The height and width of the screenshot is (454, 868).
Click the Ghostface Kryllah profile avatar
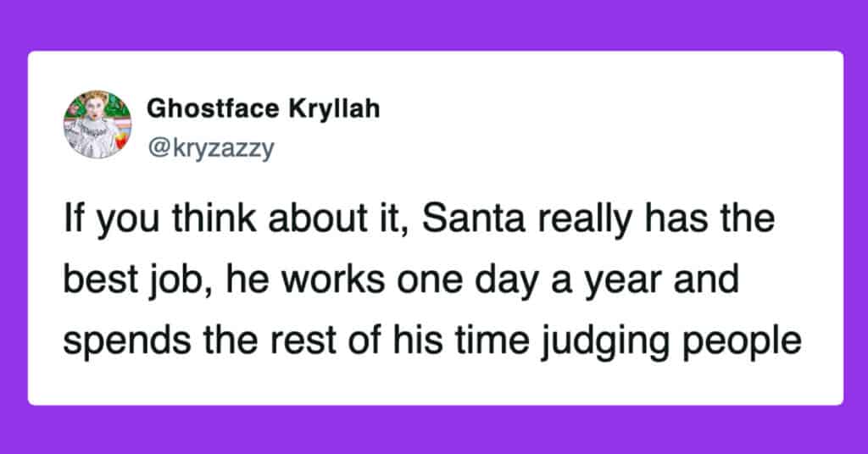[97, 125]
